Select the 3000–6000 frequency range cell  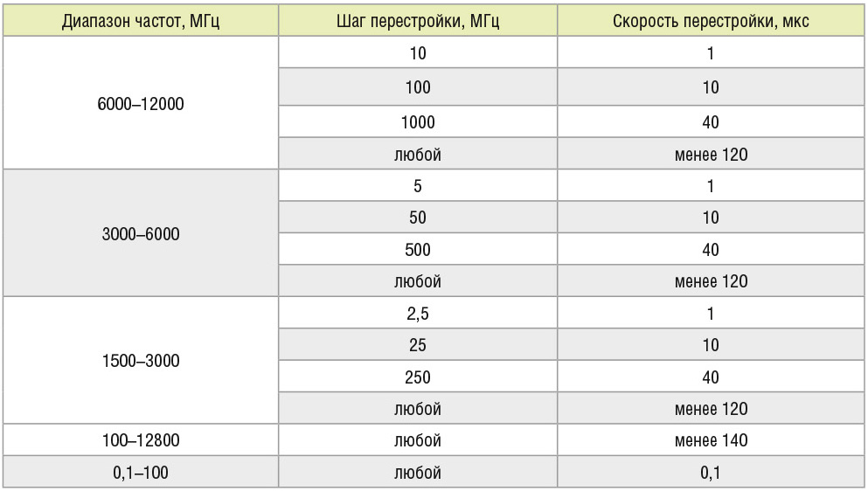point(141,233)
